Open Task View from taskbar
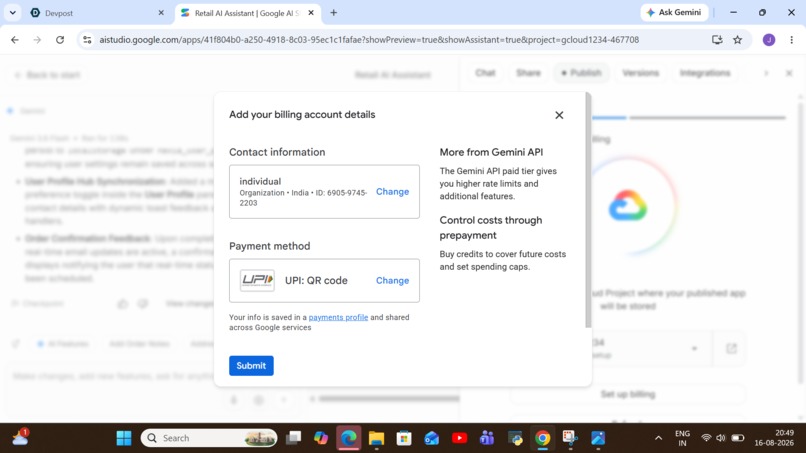Screen dimensions: 806x453 coord(294,438)
